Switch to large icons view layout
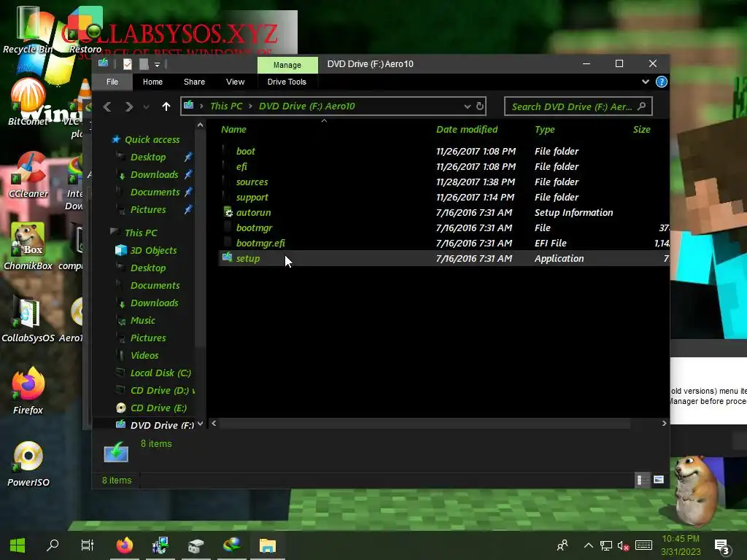 pos(659,480)
